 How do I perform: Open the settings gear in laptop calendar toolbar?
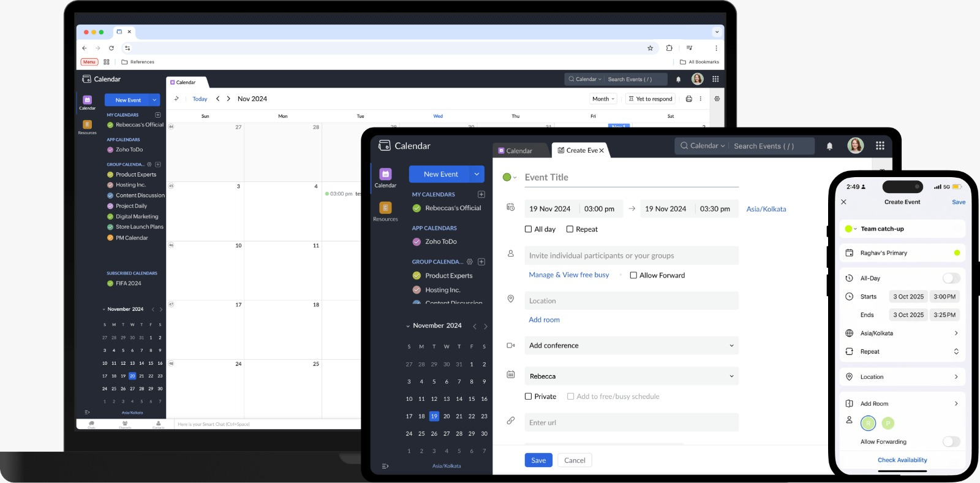click(717, 99)
